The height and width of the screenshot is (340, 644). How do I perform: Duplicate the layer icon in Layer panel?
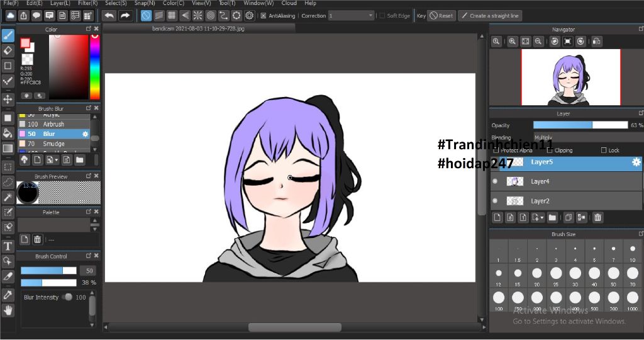[x=569, y=217]
